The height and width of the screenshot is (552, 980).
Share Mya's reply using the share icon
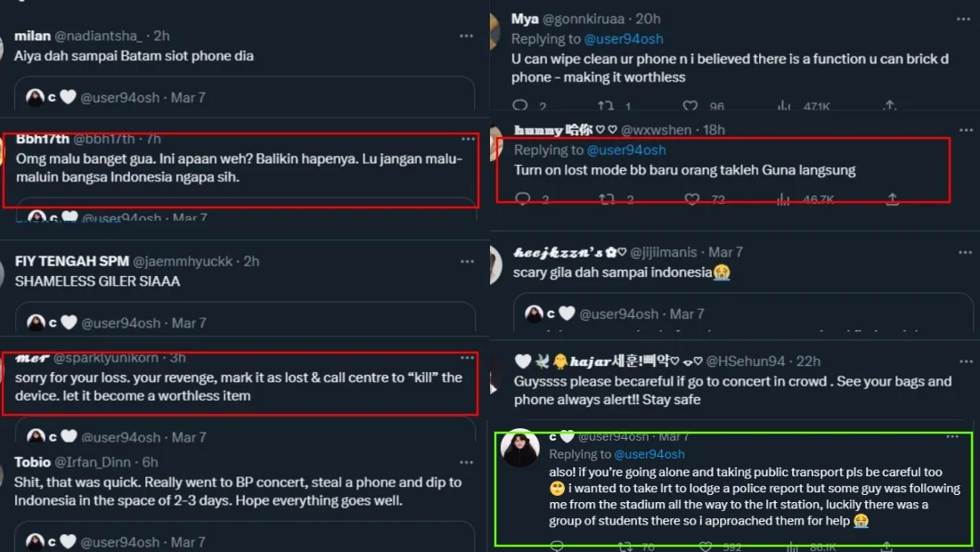889,106
